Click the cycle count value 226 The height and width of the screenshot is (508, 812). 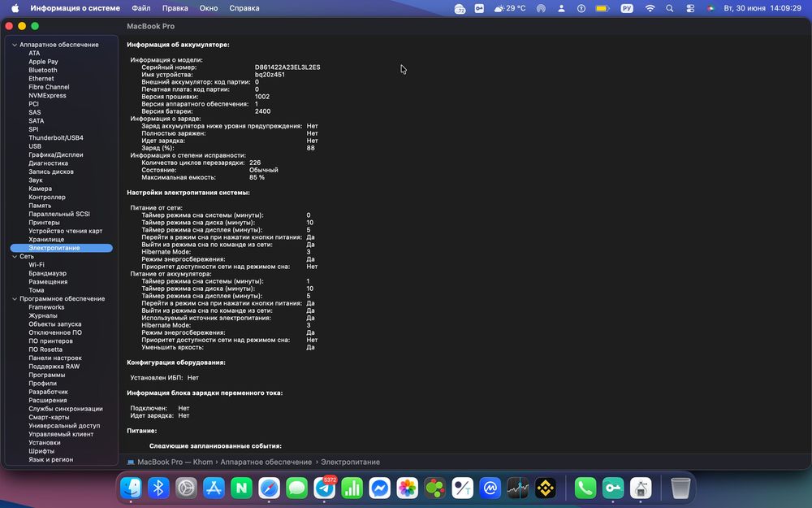coord(255,163)
